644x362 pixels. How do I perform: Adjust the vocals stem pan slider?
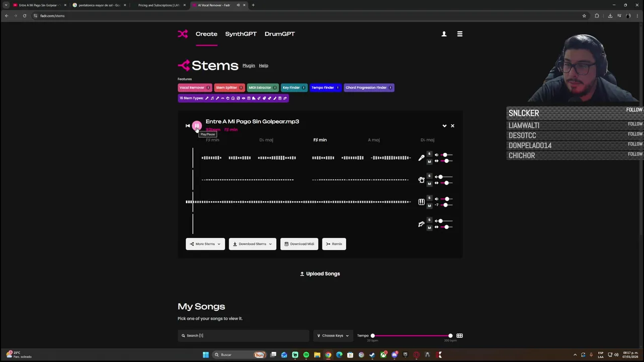click(447, 161)
